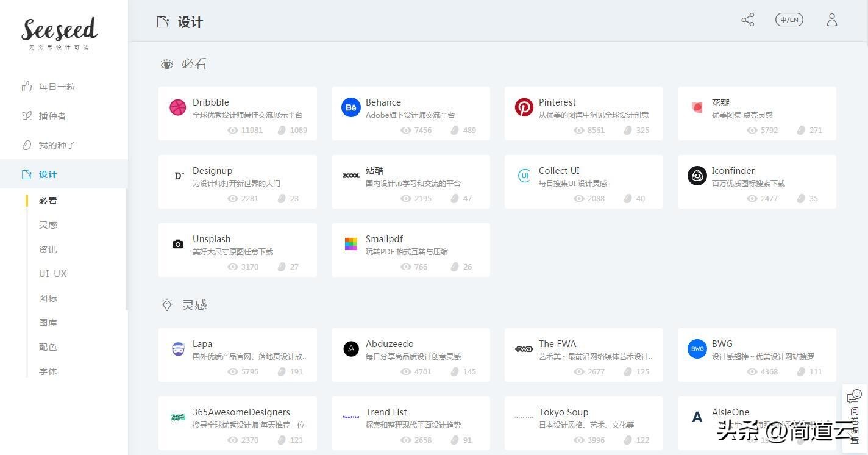Select the Pinterest red logo icon
Image resolution: width=868 pixels, height=455 pixels.
(524, 108)
